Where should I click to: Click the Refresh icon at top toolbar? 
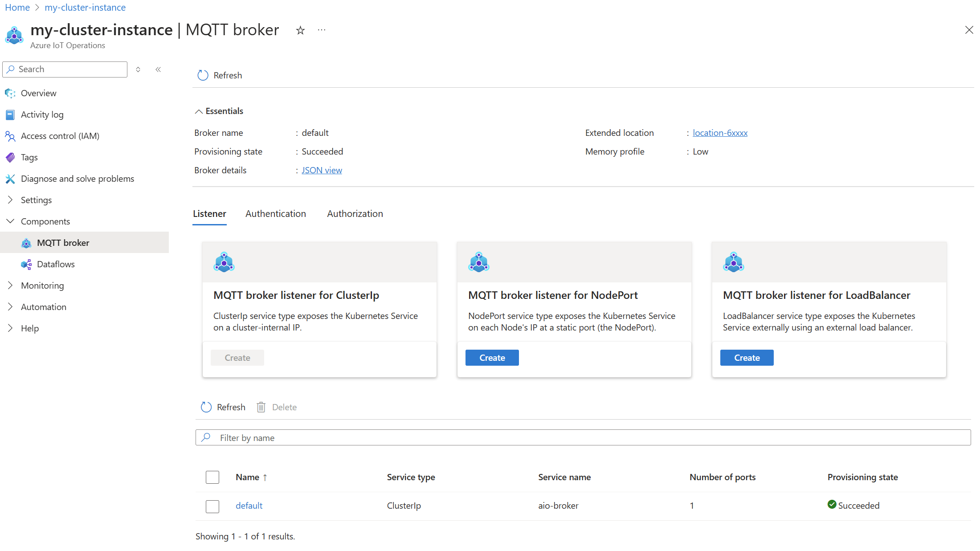click(202, 75)
